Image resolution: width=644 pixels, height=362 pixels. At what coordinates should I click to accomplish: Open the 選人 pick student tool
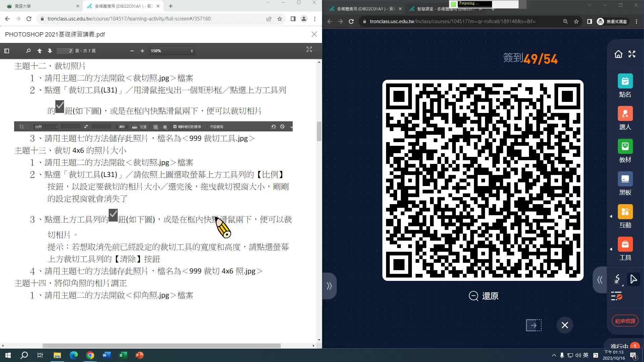[x=625, y=118]
